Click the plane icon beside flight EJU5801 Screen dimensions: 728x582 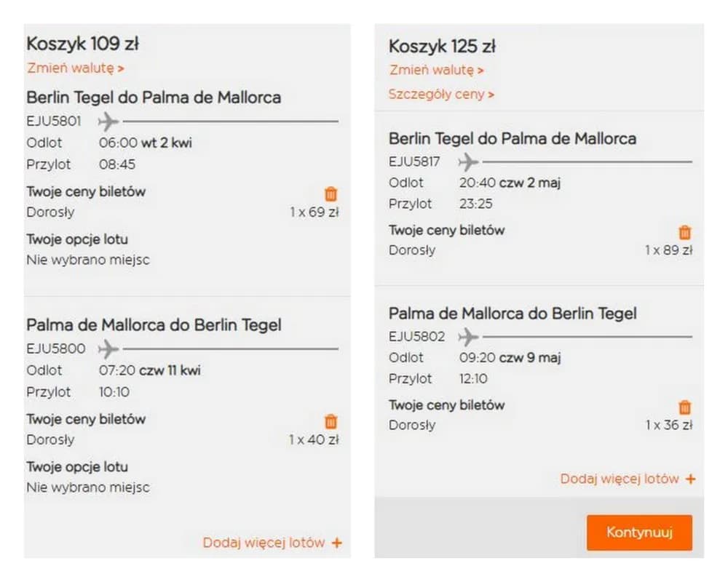point(108,121)
